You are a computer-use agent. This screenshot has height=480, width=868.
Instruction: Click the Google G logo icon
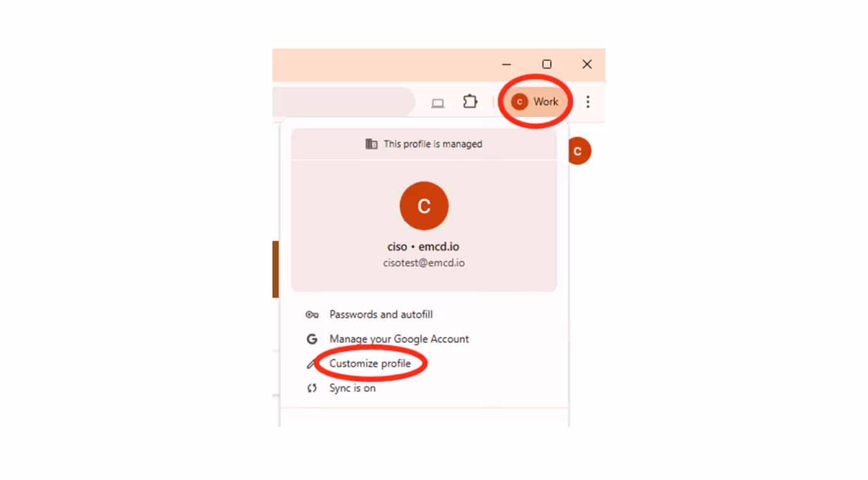click(x=312, y=339)
